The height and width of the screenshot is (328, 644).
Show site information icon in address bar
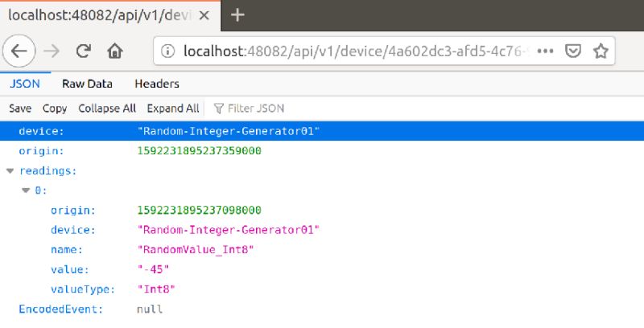[x=167, y=51]
